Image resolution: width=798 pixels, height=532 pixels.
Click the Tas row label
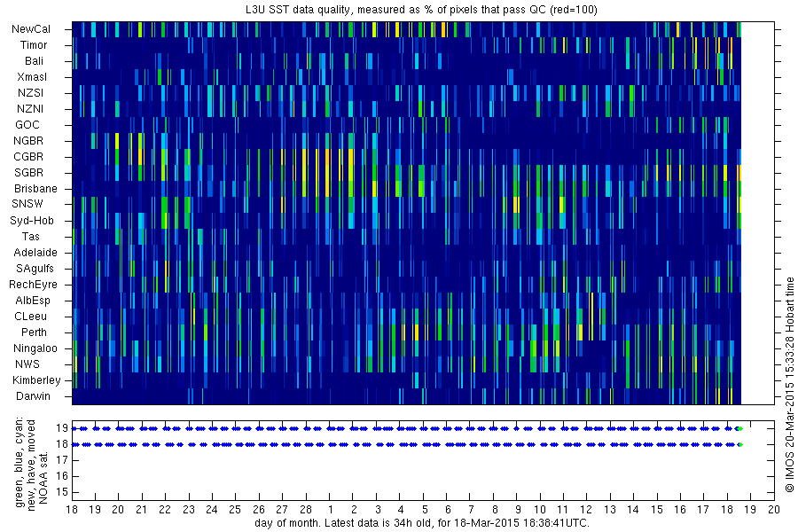tap(30, 236)
